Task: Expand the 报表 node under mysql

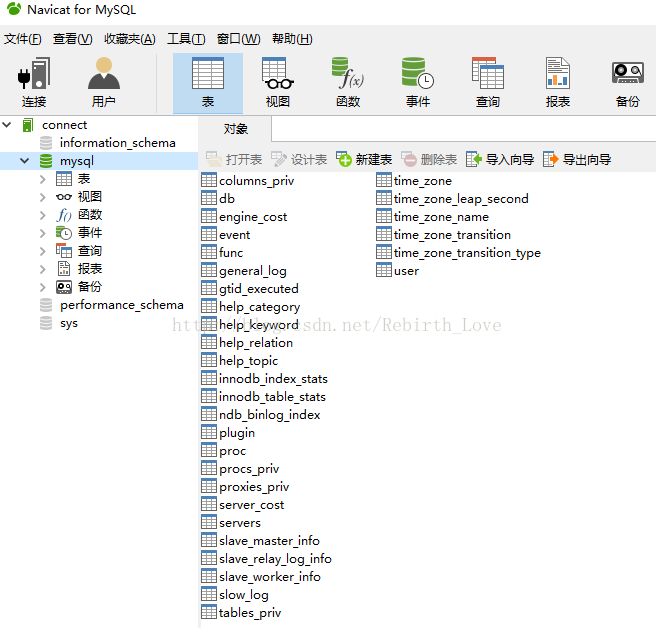Action: point(43,269)
